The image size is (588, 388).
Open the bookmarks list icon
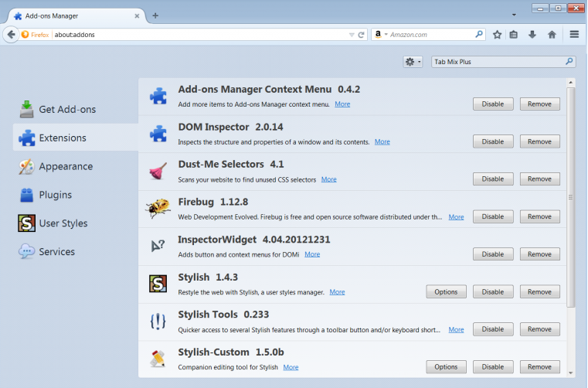[514, 34]
